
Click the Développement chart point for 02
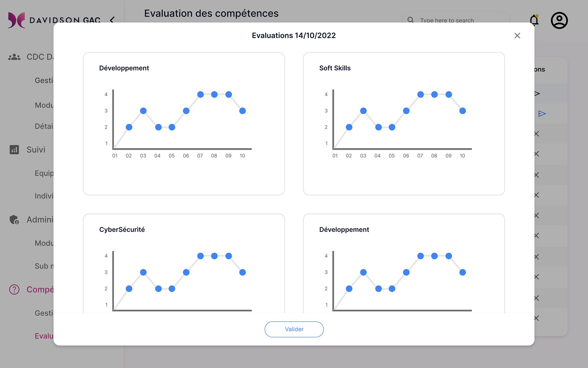(129, 127)
